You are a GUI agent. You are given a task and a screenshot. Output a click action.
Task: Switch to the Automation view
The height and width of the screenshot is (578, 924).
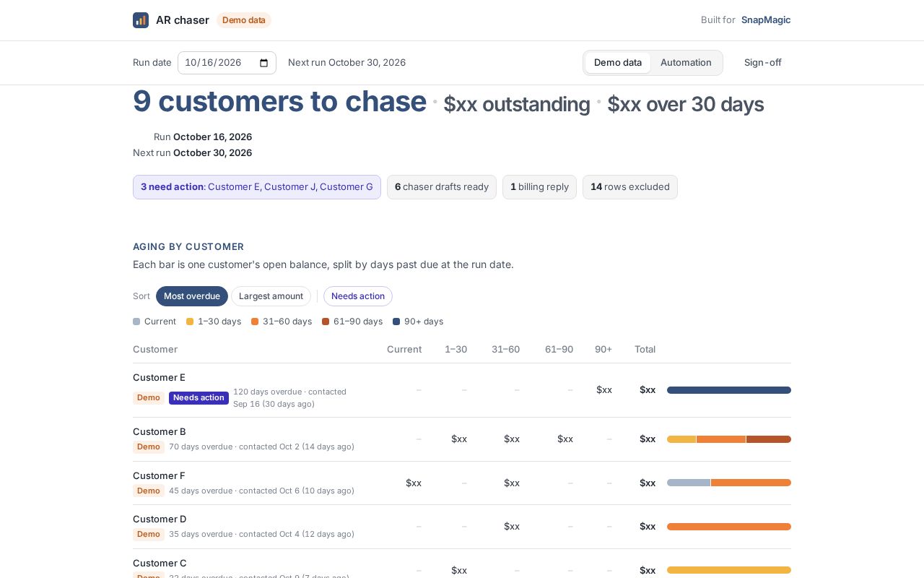point(686,63)
